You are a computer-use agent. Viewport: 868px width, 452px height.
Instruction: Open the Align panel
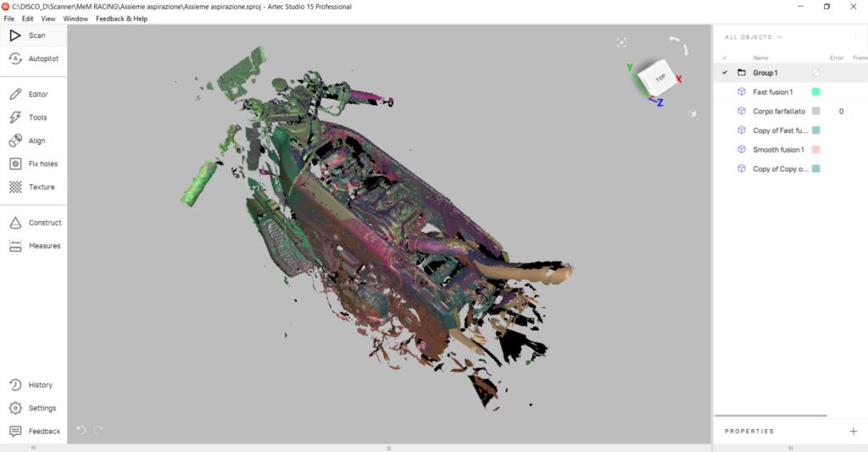33,141
